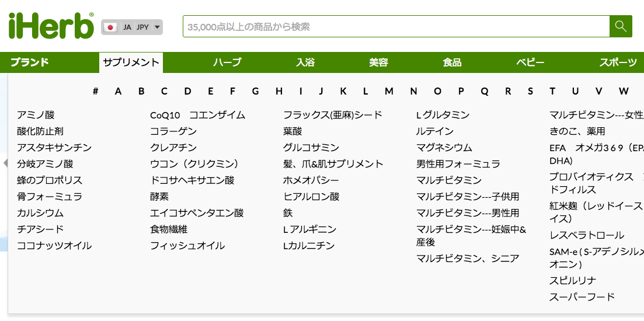Open the クレアチン category

pyautogui.click(x=173, y=148)
